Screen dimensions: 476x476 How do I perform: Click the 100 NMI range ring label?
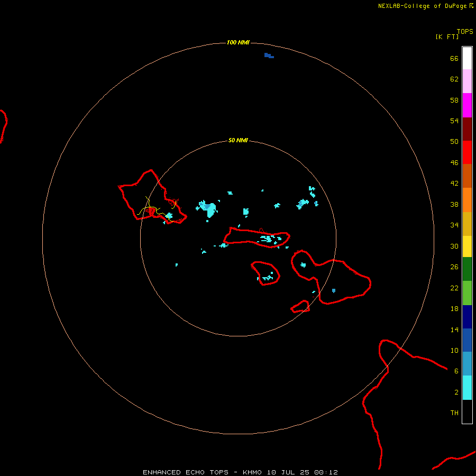pyautogui.click(x=238, y=42)
